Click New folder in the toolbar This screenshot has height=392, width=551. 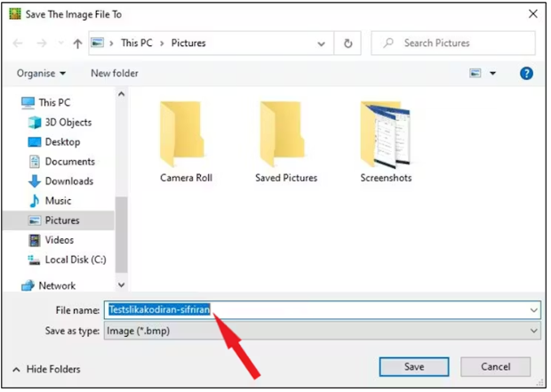point(115,73)
